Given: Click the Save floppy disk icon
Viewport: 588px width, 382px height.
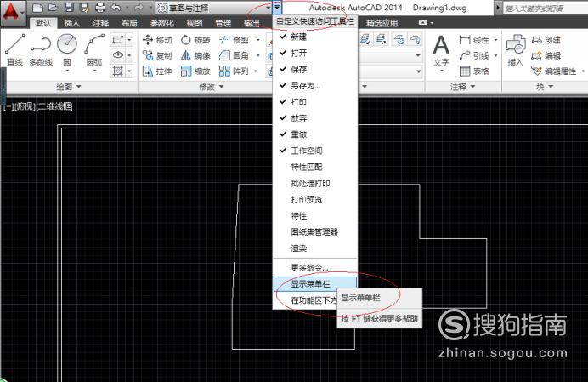Looking at the screenshot, I should tap(69, 7).
